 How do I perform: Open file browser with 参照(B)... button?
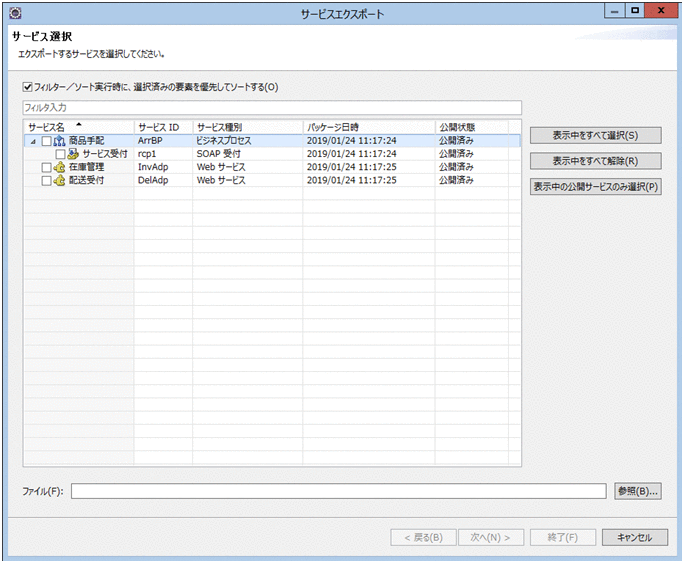point(638,491)
